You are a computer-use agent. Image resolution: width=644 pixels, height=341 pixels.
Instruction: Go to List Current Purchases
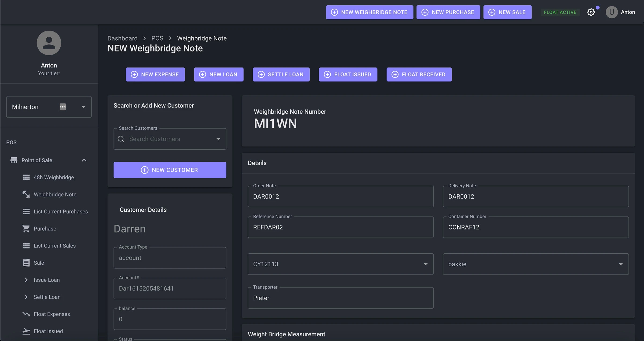(x=61, y=211)
